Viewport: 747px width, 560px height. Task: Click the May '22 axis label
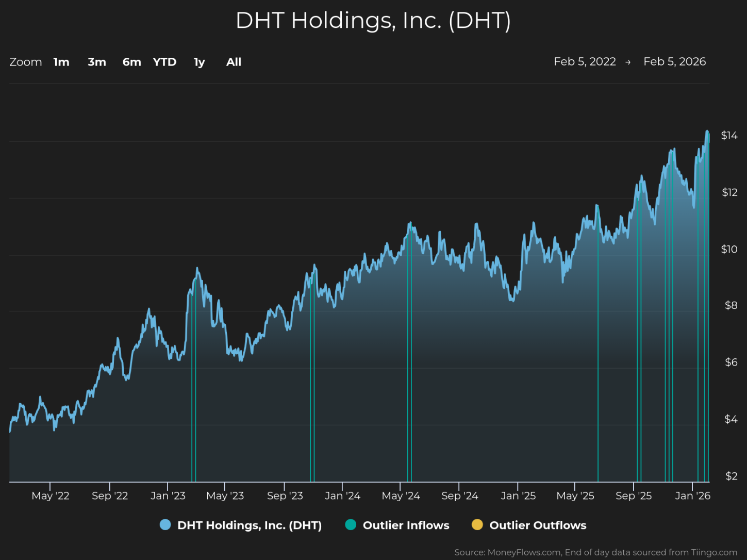click(x=51, y=496)
